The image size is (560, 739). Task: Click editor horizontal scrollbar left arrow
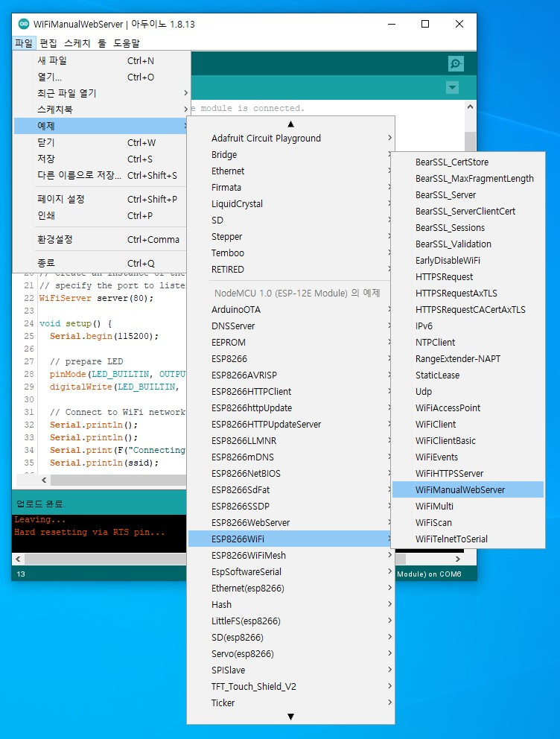click(44, 480)
